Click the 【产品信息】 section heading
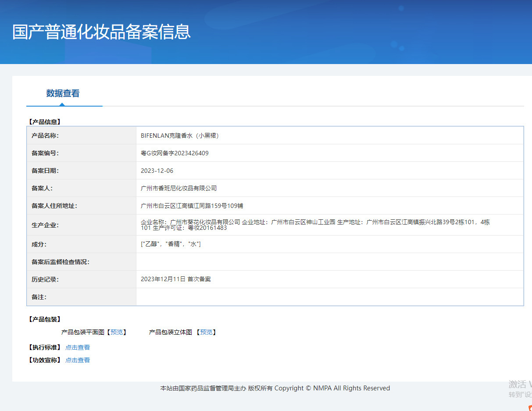 (x=44, y=122)
